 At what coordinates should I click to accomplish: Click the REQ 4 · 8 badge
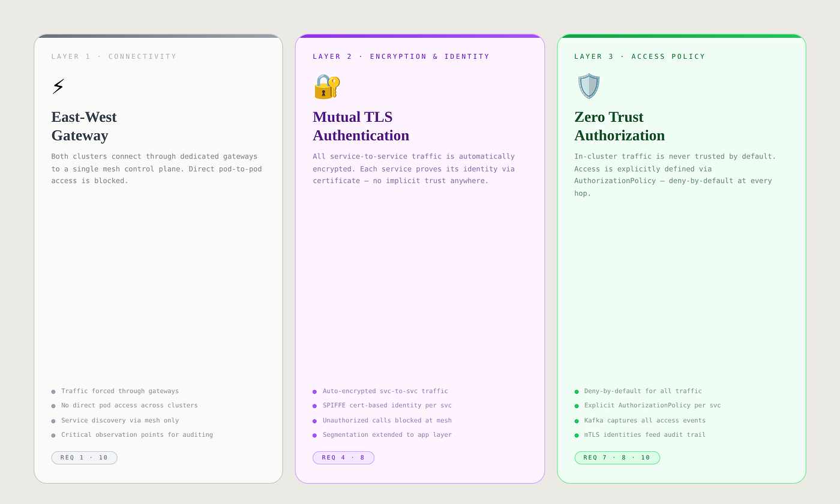[x=343, y=458]
